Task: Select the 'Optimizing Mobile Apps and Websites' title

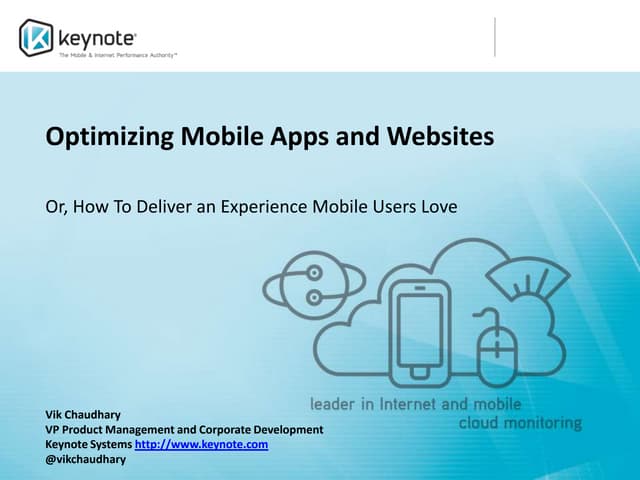Action: [270, 137]
